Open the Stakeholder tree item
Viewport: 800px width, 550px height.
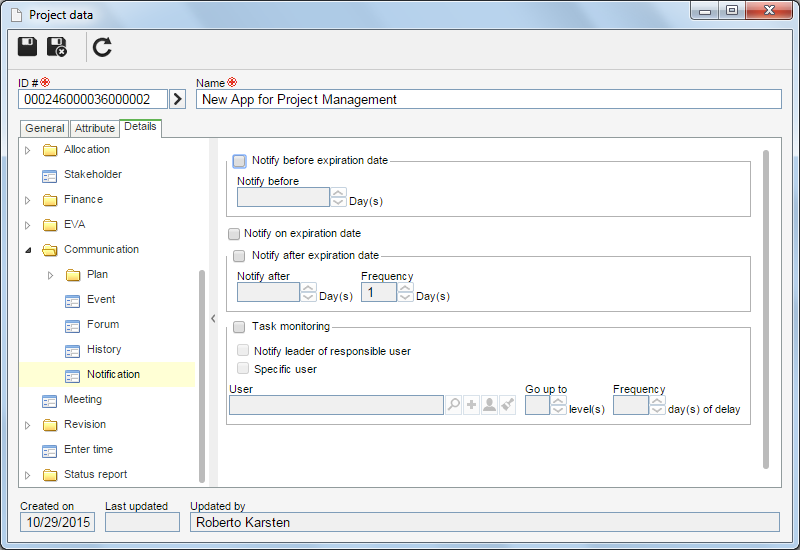point(93,174)
